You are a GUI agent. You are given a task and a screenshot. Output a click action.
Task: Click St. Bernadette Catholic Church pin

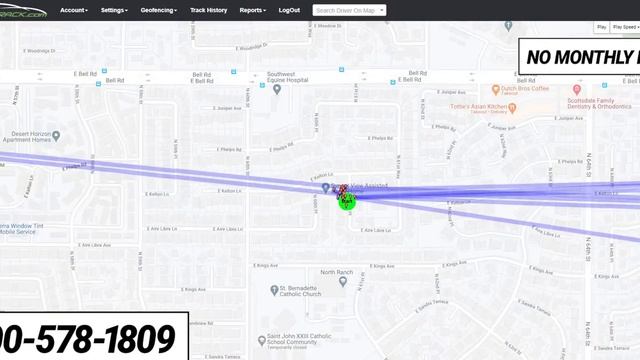point(274,290)
